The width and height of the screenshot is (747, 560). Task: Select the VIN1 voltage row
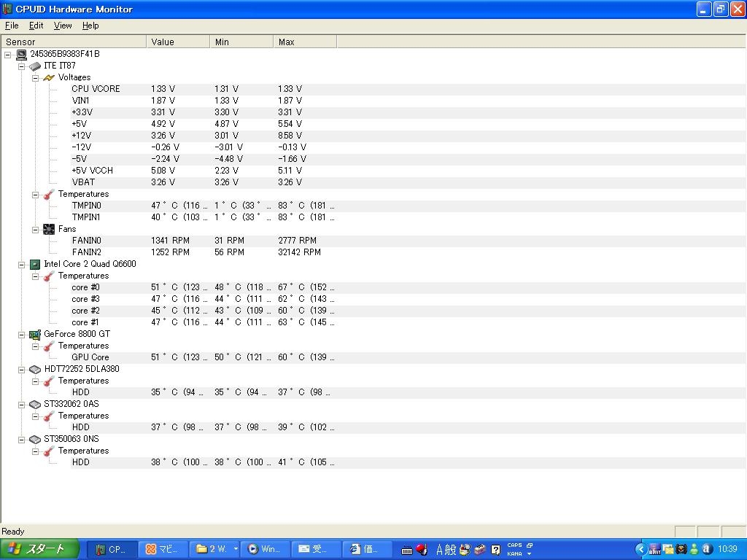tap(408, 101)
